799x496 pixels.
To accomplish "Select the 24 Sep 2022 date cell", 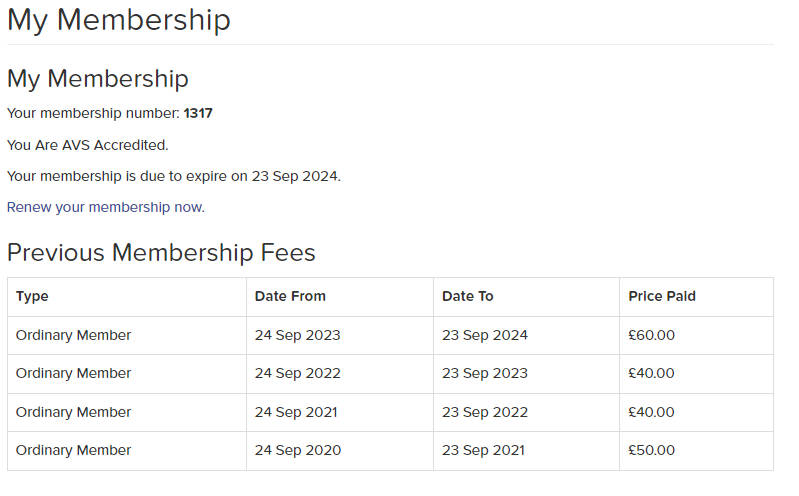I will 297,373.
